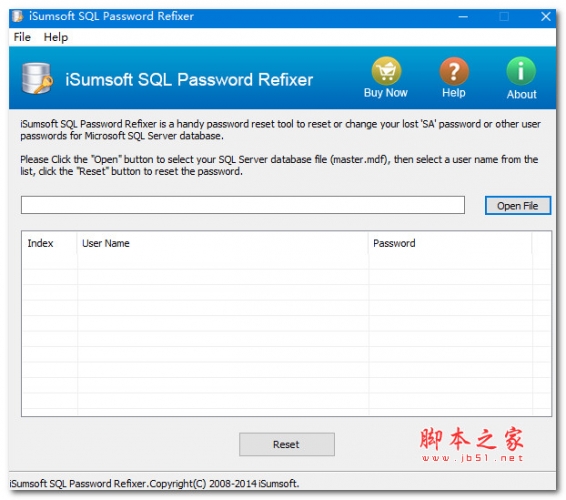Click the Index column header
This screenshot has height=500, width=566.
49,243
